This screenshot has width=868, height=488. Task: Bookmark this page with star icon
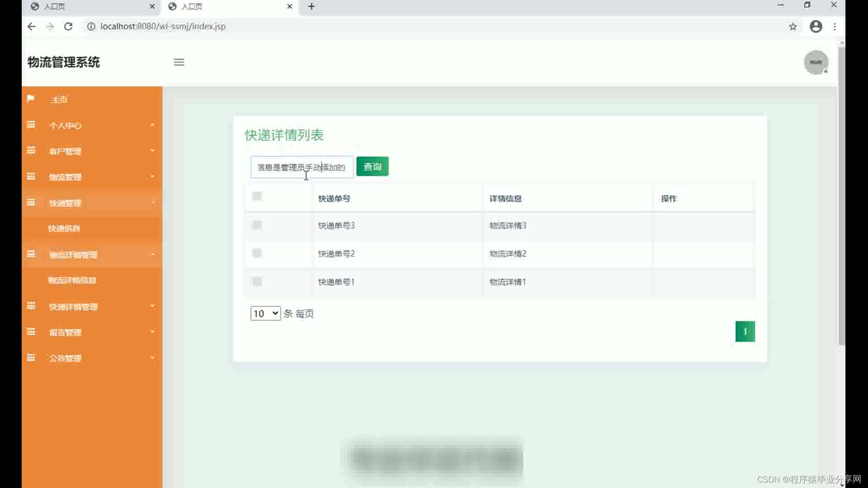pyautogui.click(x=793, y=27)
